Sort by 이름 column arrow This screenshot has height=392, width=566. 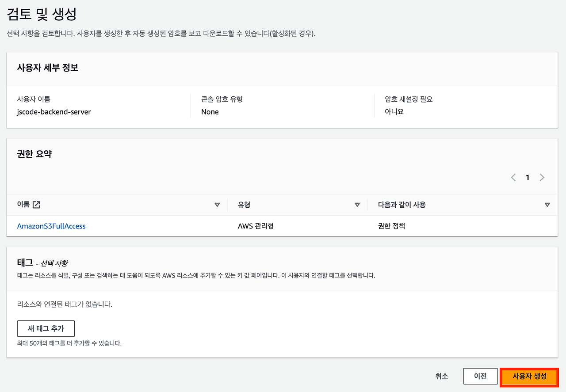coord(217,205)
